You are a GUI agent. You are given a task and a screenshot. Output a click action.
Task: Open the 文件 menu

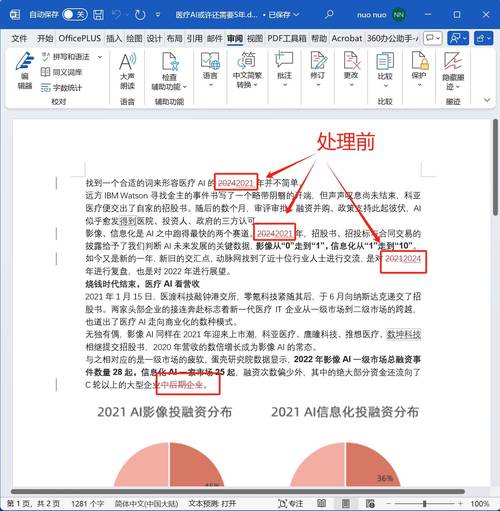pos(19,39)
